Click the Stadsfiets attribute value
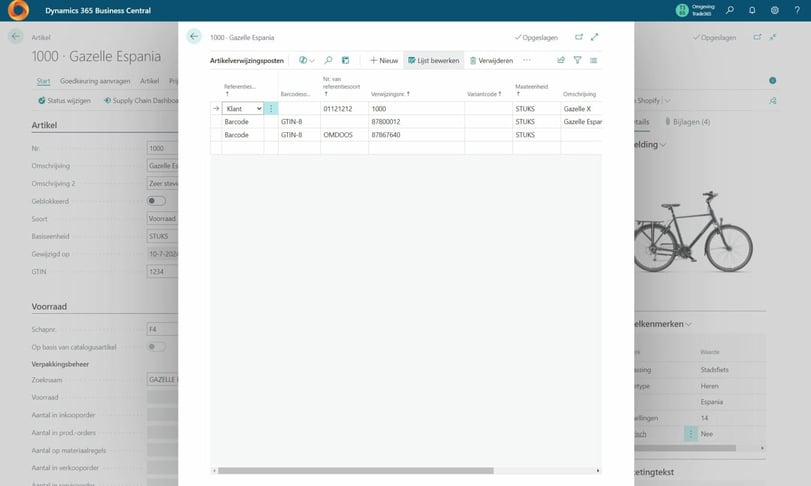 (715, 370)
